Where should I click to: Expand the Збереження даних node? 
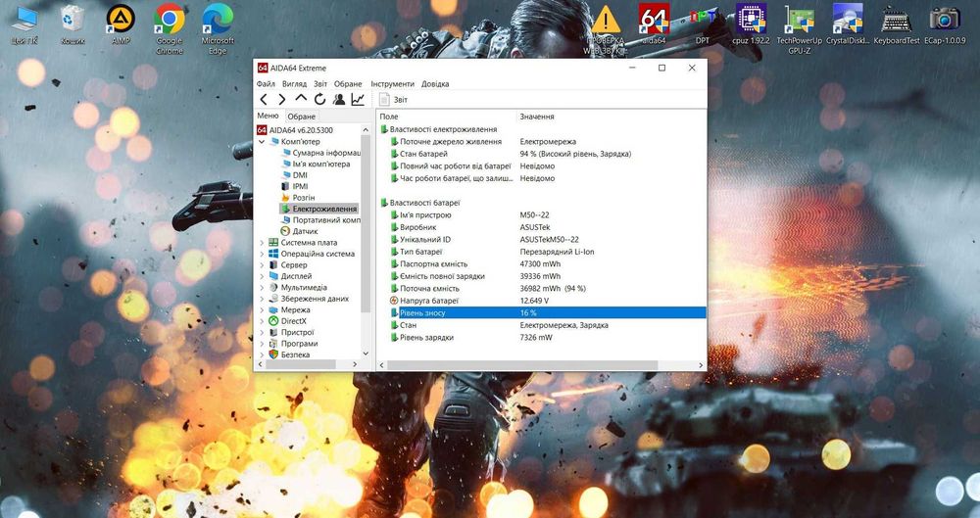click(x=262, y=299)
